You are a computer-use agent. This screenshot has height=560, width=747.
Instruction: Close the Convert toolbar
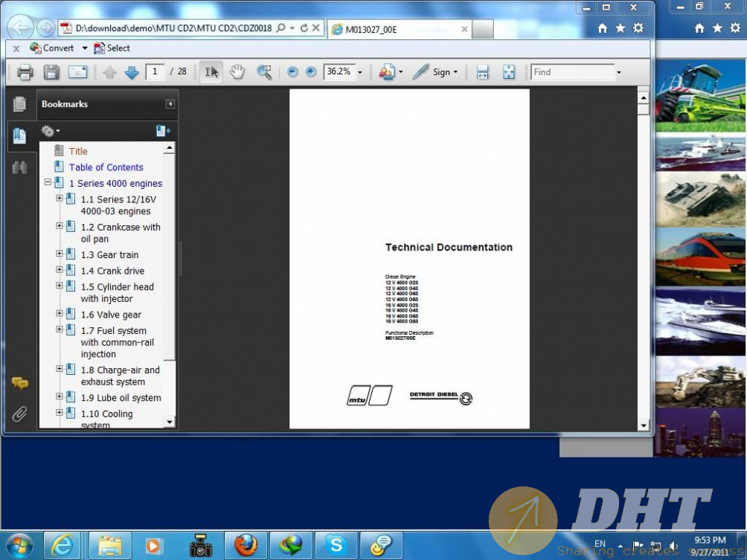point(16,48)
